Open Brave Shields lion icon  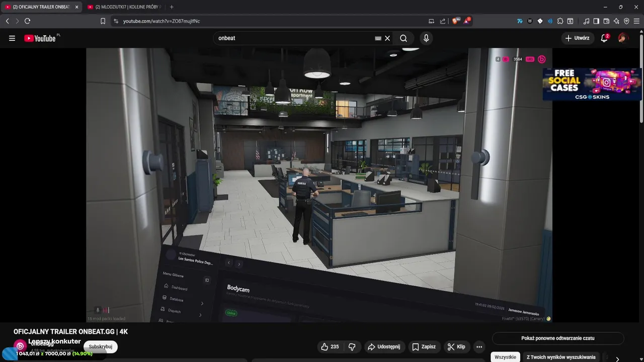456,21
